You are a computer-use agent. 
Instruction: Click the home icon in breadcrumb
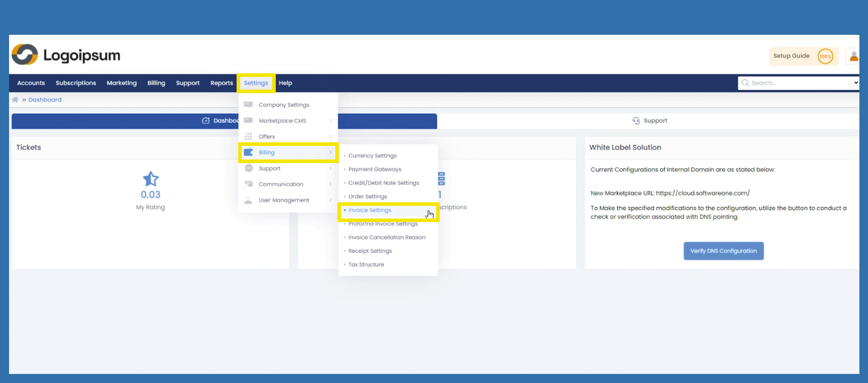pyautogui.click(x=15, y=100)
